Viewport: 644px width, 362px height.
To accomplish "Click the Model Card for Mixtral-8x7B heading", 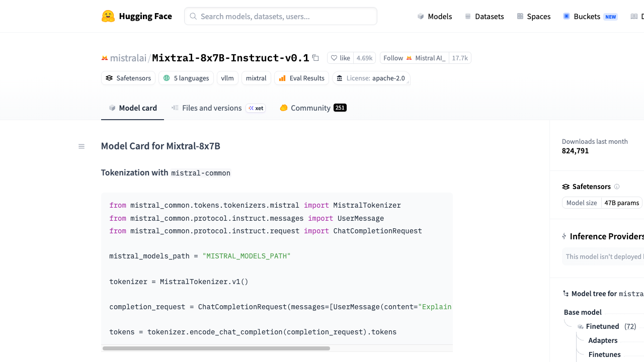I will [160, 146].
